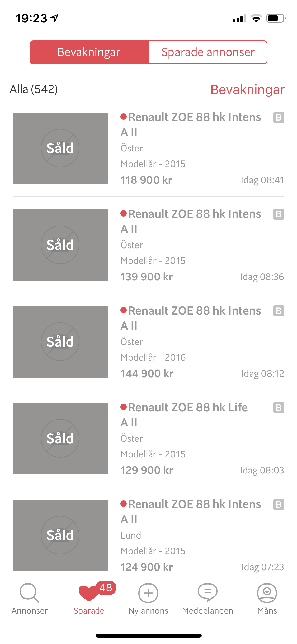Open Renault ZOE listing in Lund

coord(148,535)
